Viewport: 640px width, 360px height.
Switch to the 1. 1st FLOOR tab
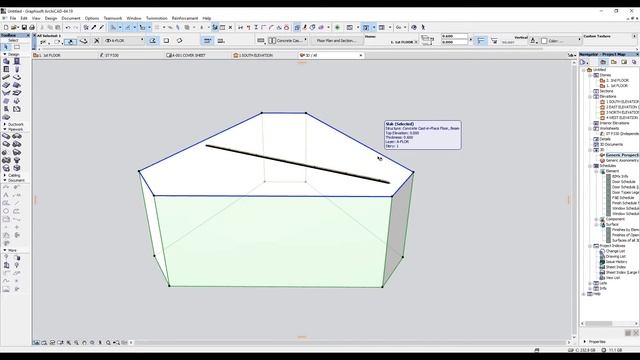[x=65, y=55]
